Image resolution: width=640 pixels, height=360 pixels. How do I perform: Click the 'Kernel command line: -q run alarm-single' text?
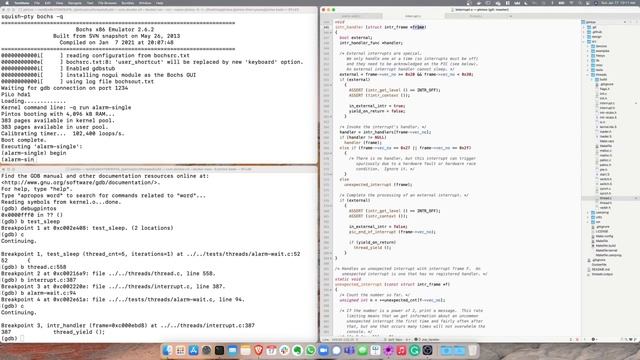coord(66,107)
